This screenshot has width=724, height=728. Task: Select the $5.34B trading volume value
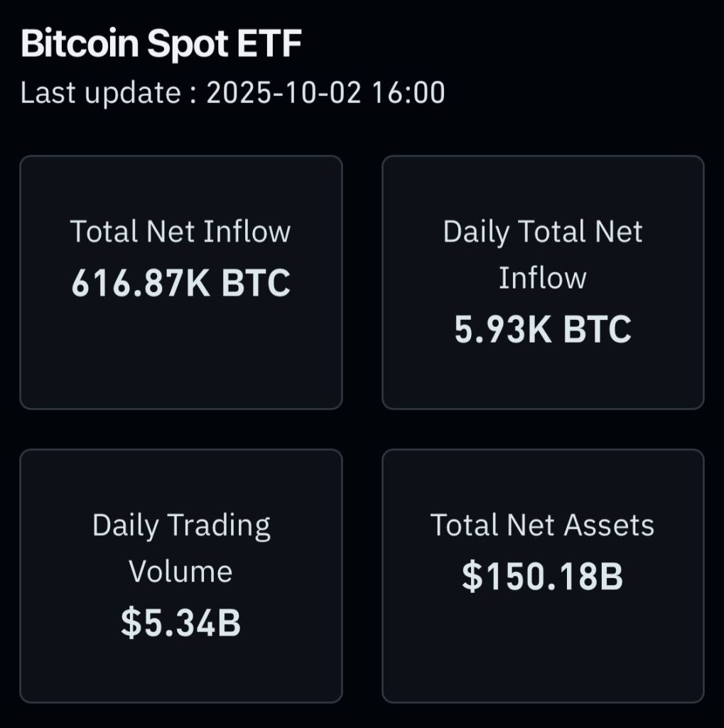pos(180,622)
